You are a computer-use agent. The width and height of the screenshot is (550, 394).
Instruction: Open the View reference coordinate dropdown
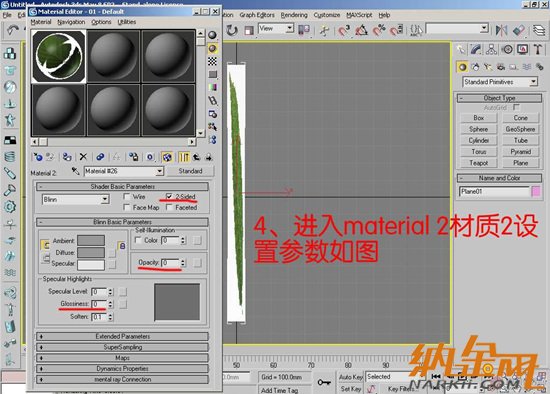pos(289,28)
